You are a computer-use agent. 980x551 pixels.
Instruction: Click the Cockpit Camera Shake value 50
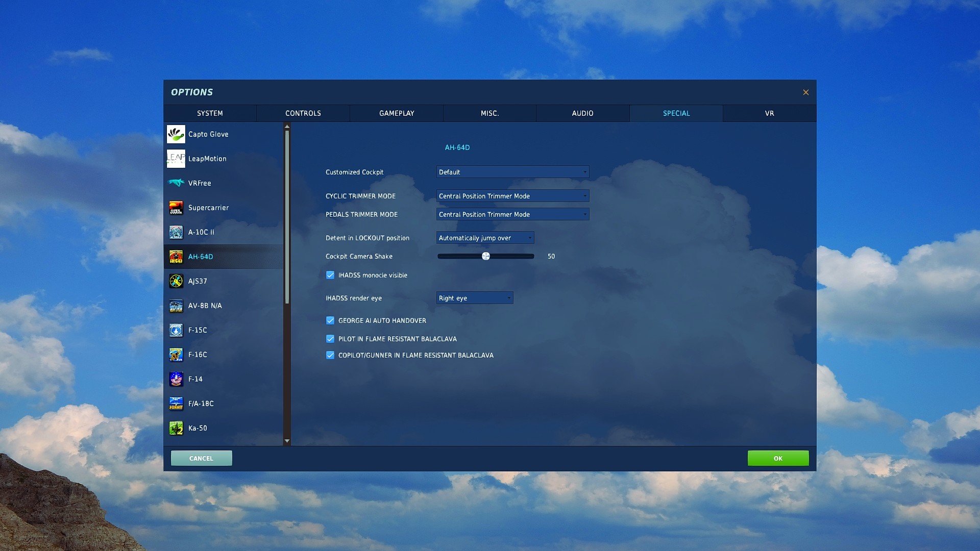click(551, 256)
